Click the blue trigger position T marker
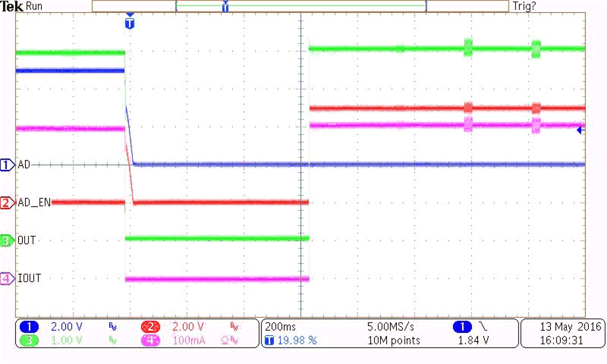This screenshot has height=364, width=607. coord(130,24)
